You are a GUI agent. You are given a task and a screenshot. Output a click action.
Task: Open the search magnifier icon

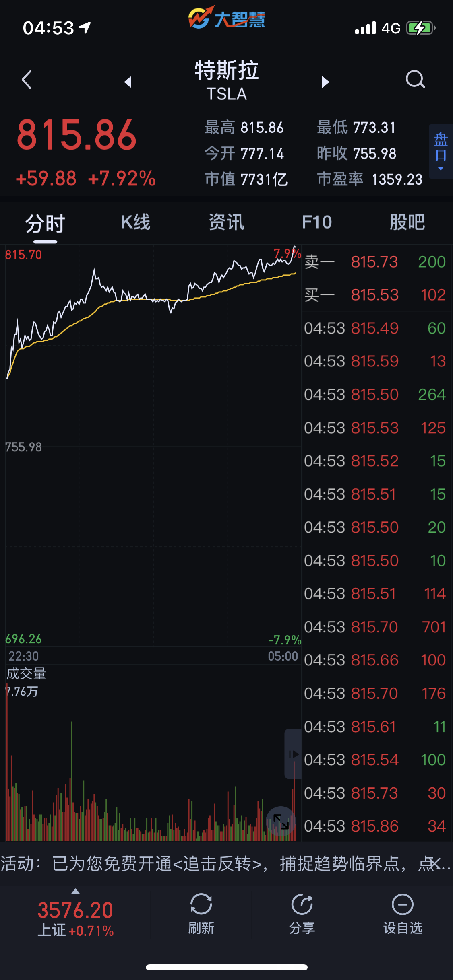416,79
